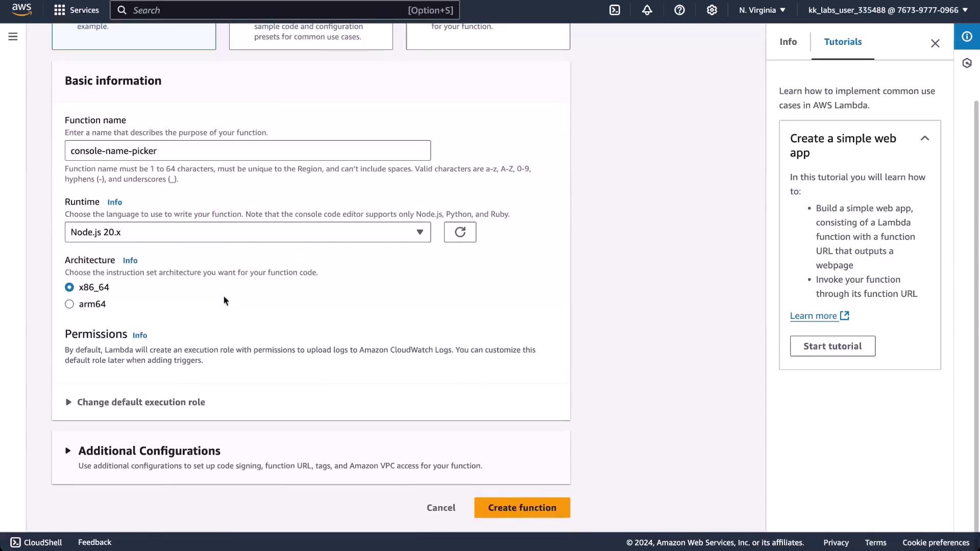Open the Permissions Info link
Viewport: 980px width, 551px height.
tap(140, 335)
